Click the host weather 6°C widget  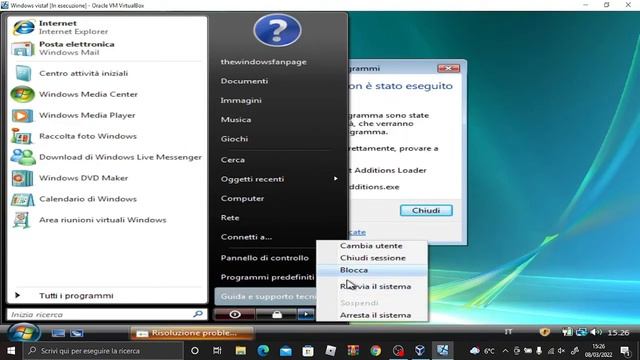point(482,351)
